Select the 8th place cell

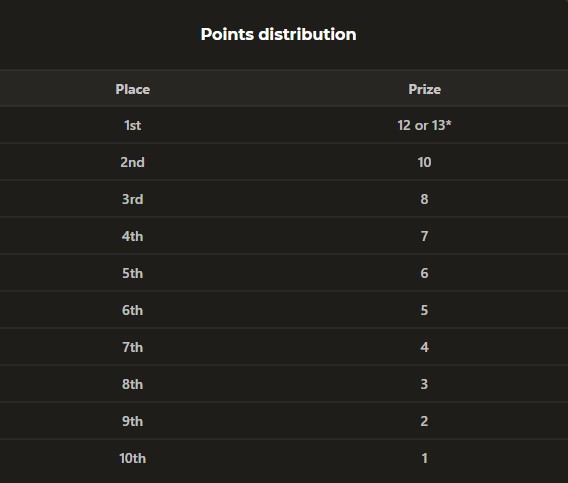tap(133, 384)
